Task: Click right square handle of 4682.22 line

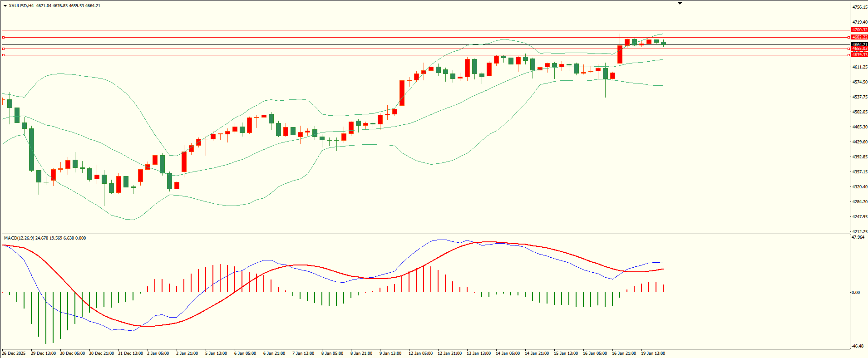Action: point(849,37)
